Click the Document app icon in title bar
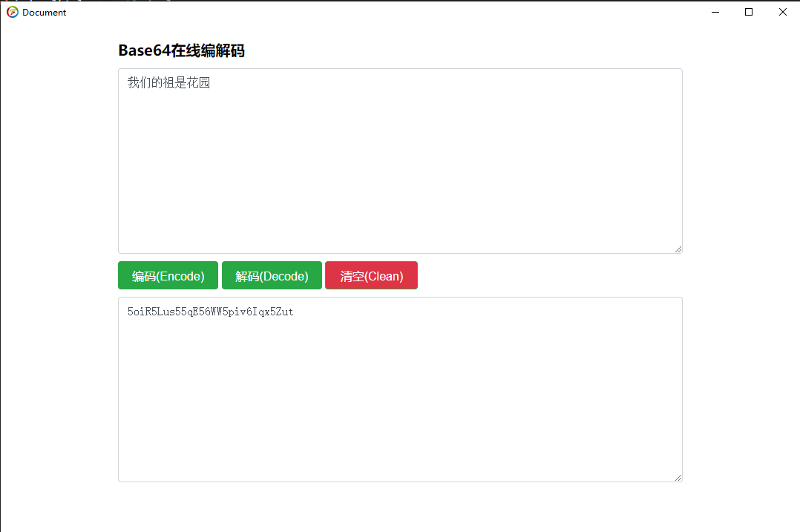 click(12, 12)
